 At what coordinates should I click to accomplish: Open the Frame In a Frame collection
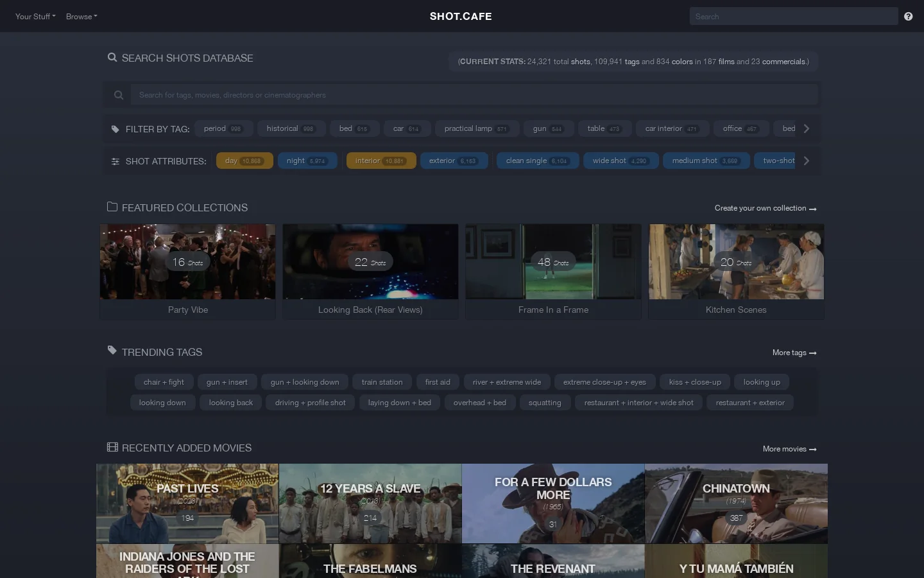tap(553, 272)
